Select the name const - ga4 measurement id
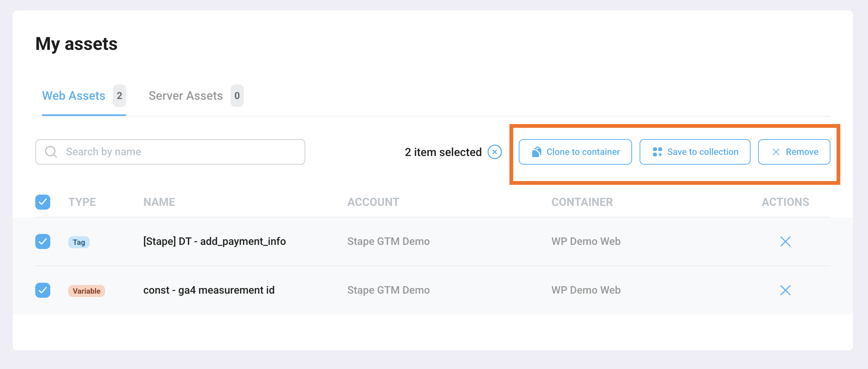The image size is (868, 369). click(209, 290)
